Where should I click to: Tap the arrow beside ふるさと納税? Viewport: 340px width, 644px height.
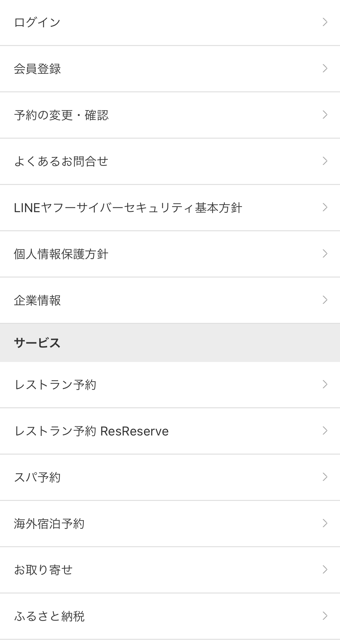325,616
